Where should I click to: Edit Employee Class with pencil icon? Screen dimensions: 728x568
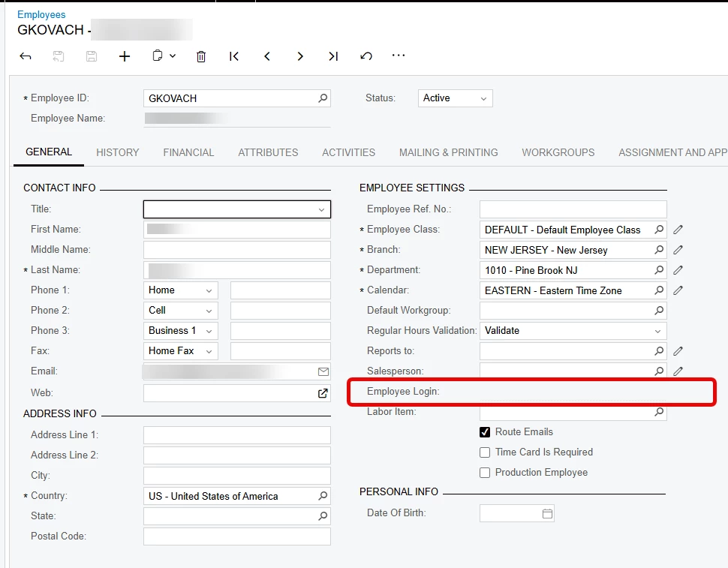[678, 230]
